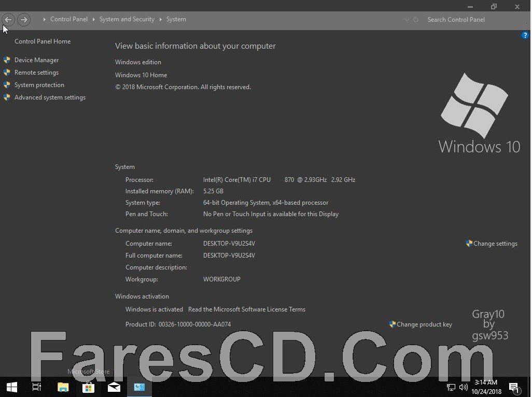
Task: Open the volume speaker tray icon
Action: (463, 387)
